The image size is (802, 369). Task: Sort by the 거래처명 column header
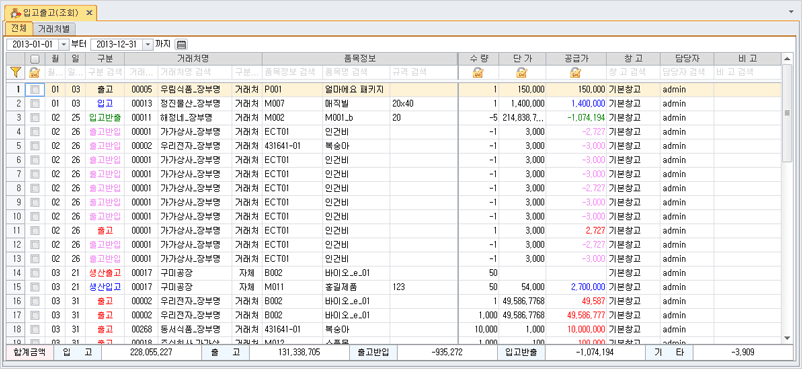(x=193, y=59)
